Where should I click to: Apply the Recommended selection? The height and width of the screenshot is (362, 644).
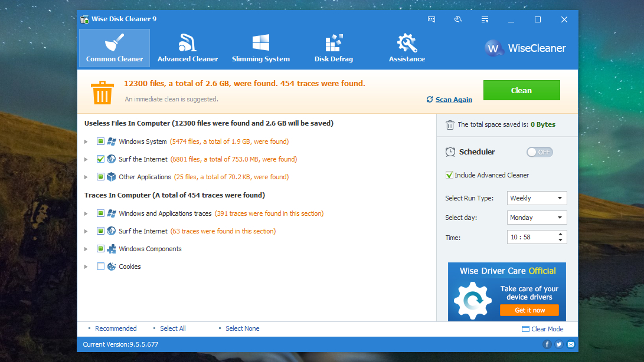tap(116, 328)
